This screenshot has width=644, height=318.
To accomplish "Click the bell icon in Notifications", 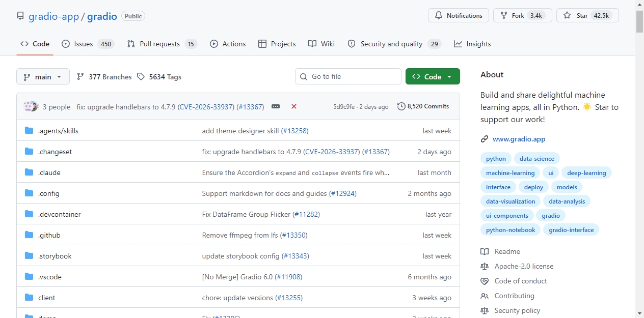I will point(439,16).
